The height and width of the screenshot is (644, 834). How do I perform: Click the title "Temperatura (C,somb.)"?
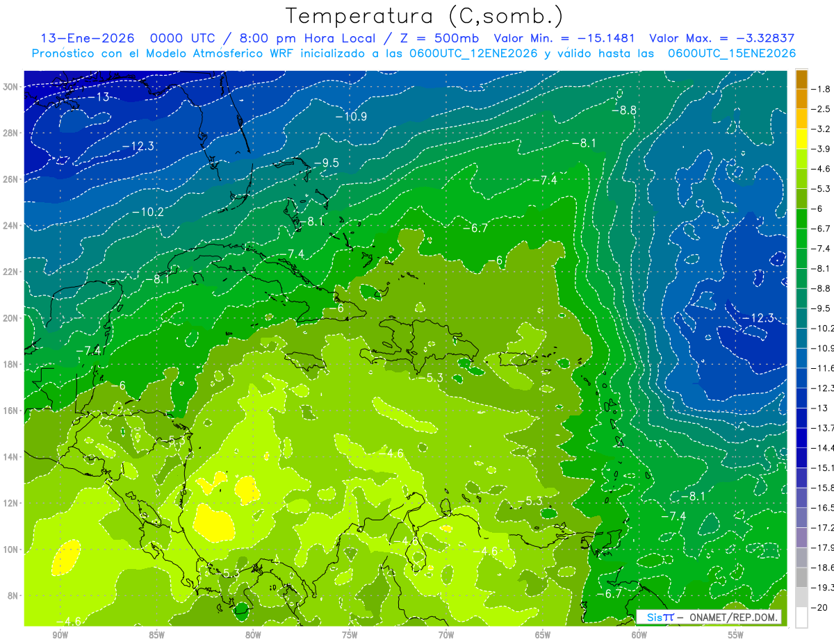click(x=423, y=17)
